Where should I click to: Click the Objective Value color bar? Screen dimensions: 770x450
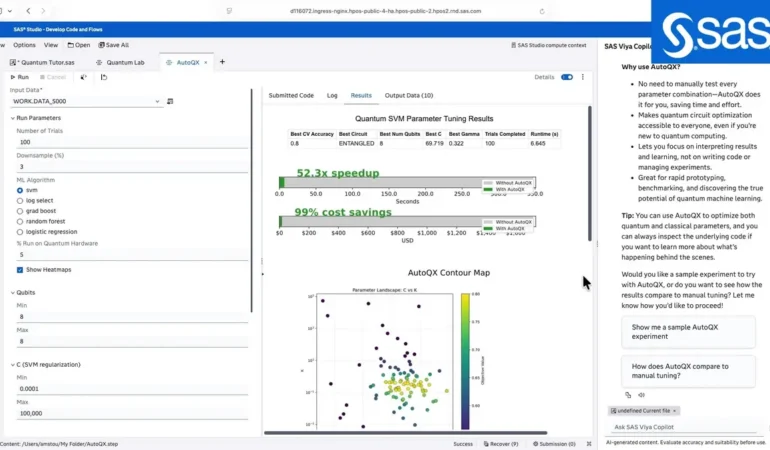coord(465,361)
